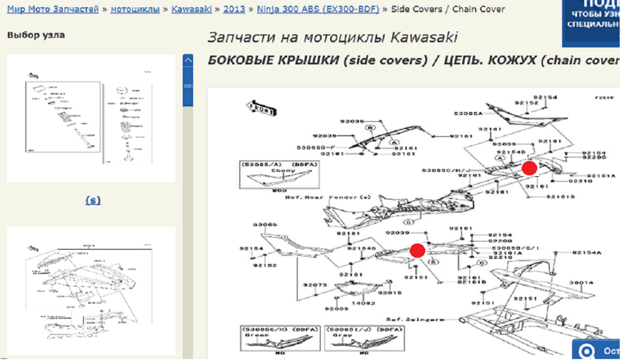Select the 2013 year breadcrumb link
This screenshot has width=627, height=364.
click(234, 9)
